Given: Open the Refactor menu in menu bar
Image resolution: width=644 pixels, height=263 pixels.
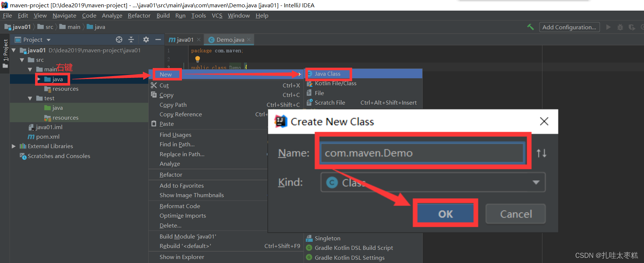Looking at the screenshot, I should point(139,15).
